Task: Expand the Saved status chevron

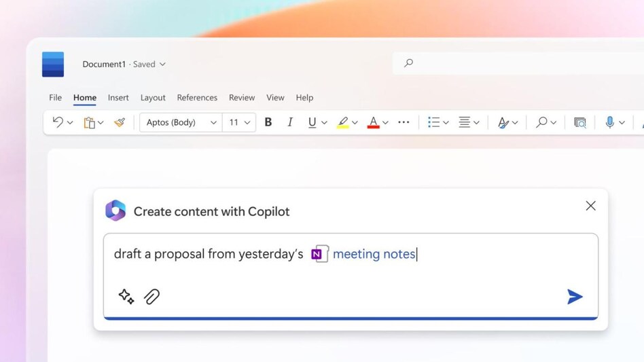Action: tap(162, 64)
